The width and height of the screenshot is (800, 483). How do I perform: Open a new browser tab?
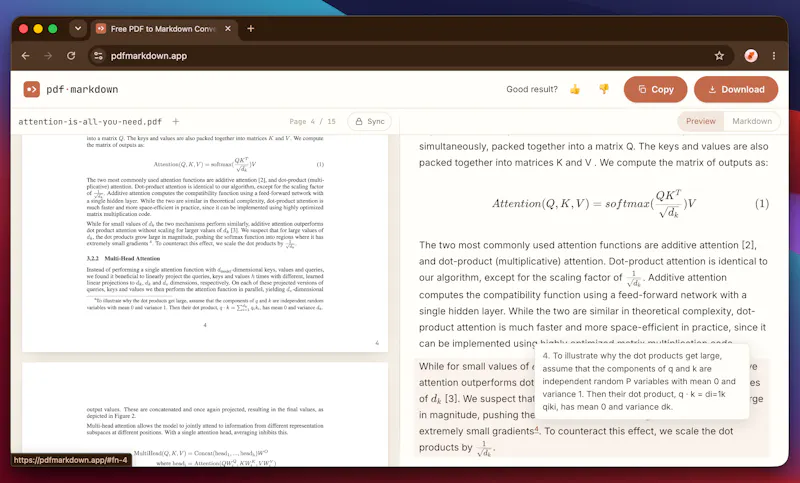pyautogui.click(x=251, y=29)
